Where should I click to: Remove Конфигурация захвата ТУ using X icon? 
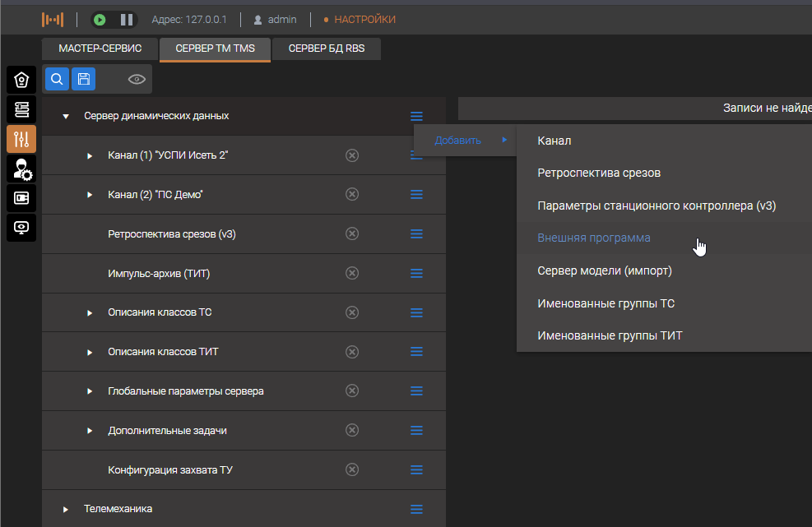pyautogui.click(x=352, y=469)
